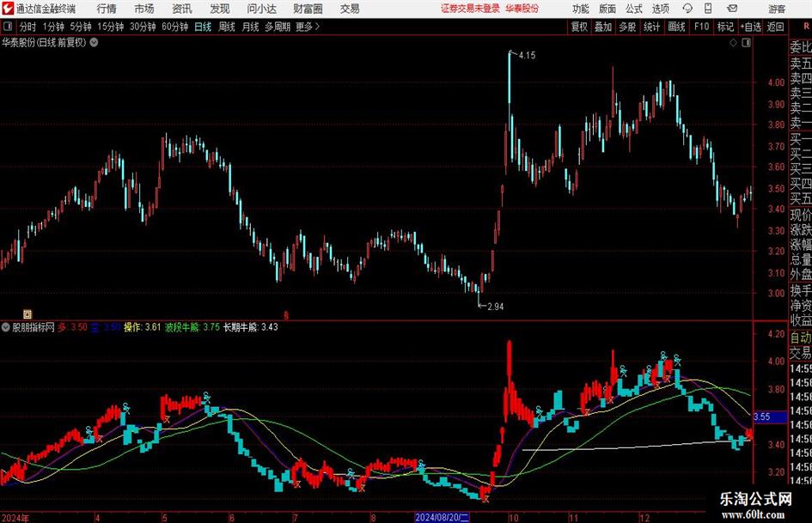Click the 波段牛熊: 3.75 indicator value
This screenshot has width=812, height=523.
tap(192, 327)
